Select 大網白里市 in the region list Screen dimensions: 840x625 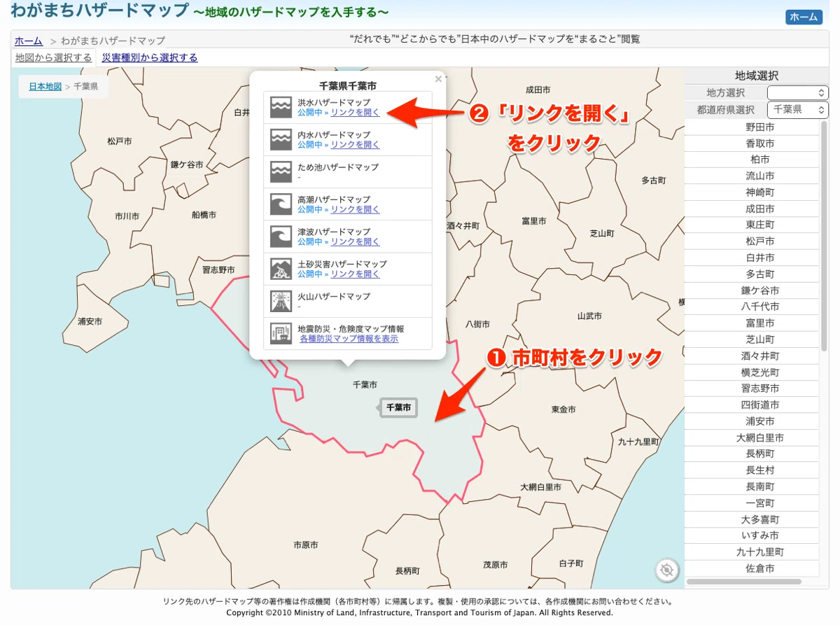[x=752, y=437]
